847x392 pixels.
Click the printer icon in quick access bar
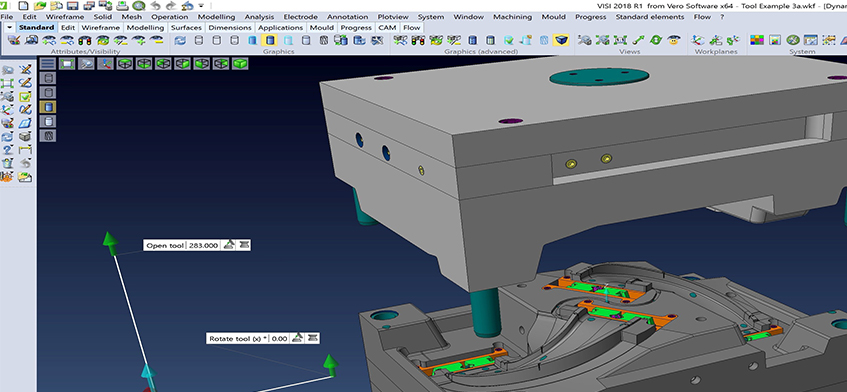click(122, 5)
